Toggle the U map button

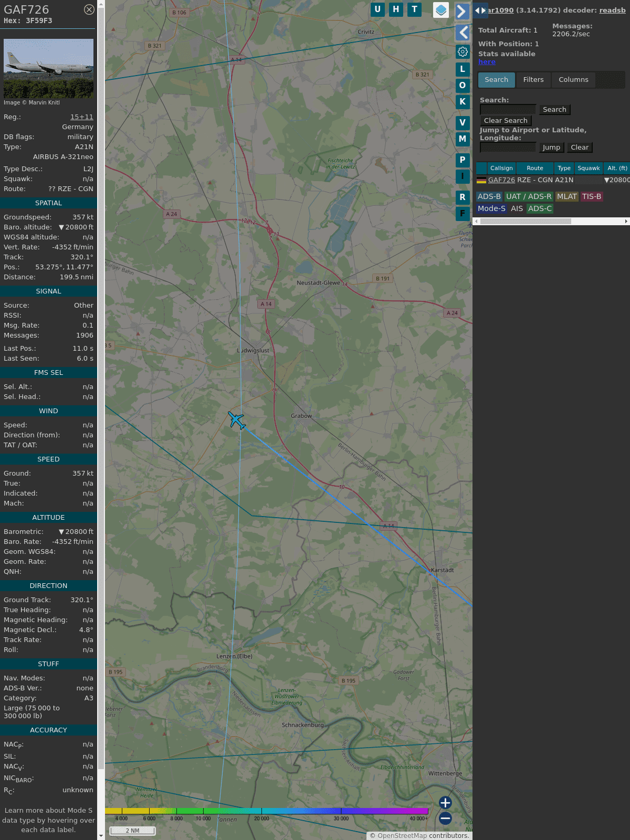[x=377, y=9]
